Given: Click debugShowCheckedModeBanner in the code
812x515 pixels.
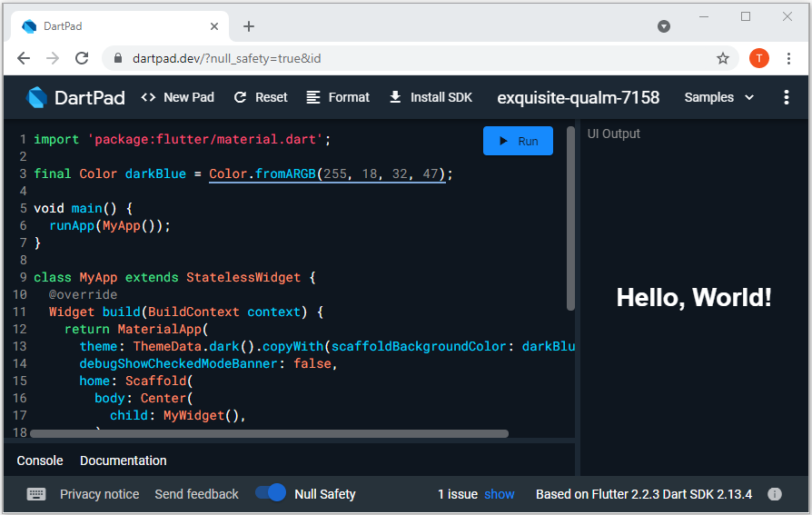Looking at the screenshot, I should click(179, 363).
